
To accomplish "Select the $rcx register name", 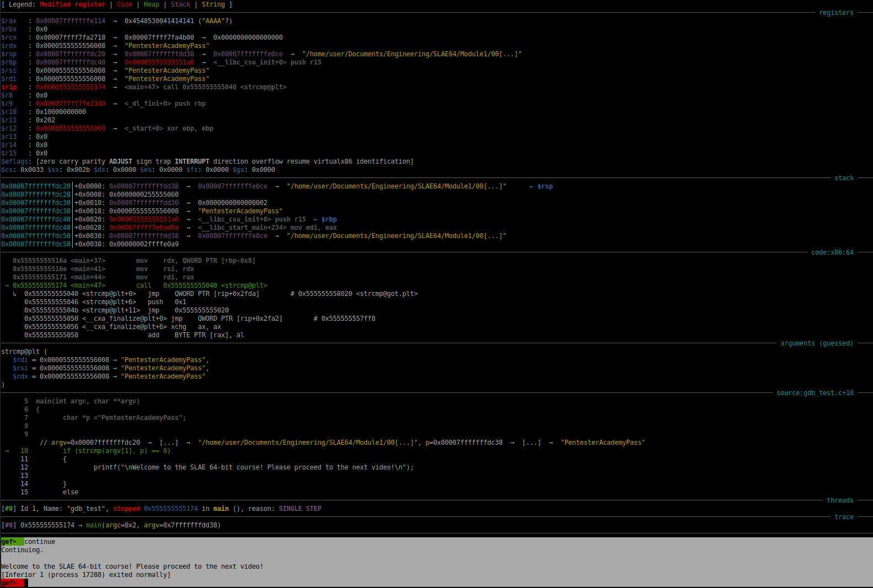I will 9,37.
